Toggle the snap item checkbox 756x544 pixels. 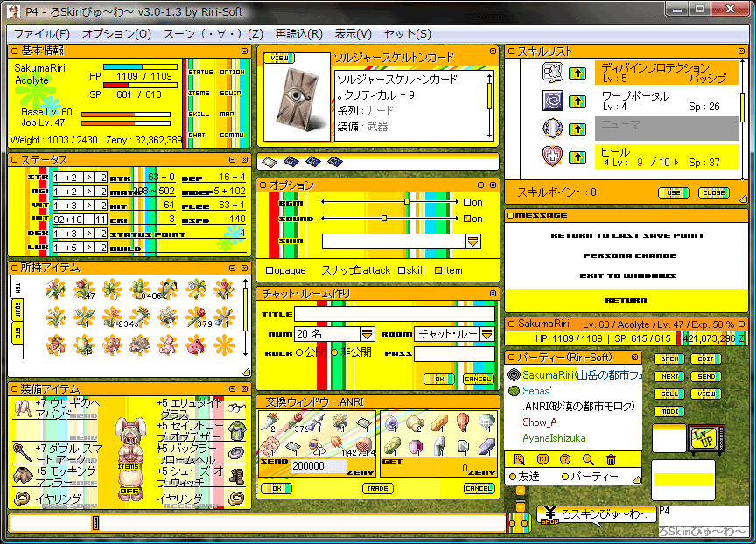(438, 271)
